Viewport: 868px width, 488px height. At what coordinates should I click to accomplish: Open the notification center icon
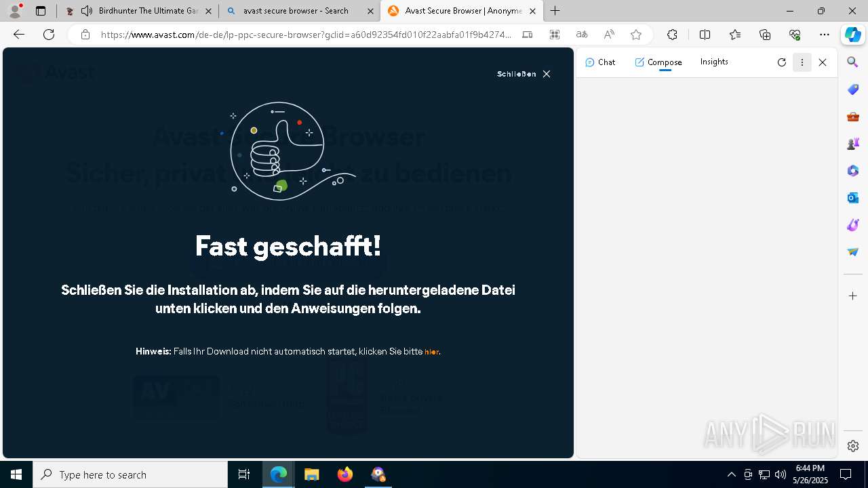point(846,474)
